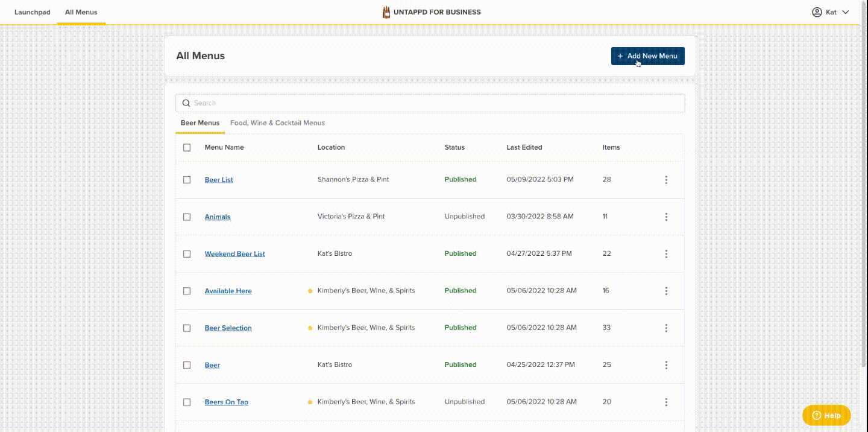Image resolution: width=868 pixels, height=432 pixels.
Task: Check the Available Here row checkbox
Action: click(x=187, y=291)
